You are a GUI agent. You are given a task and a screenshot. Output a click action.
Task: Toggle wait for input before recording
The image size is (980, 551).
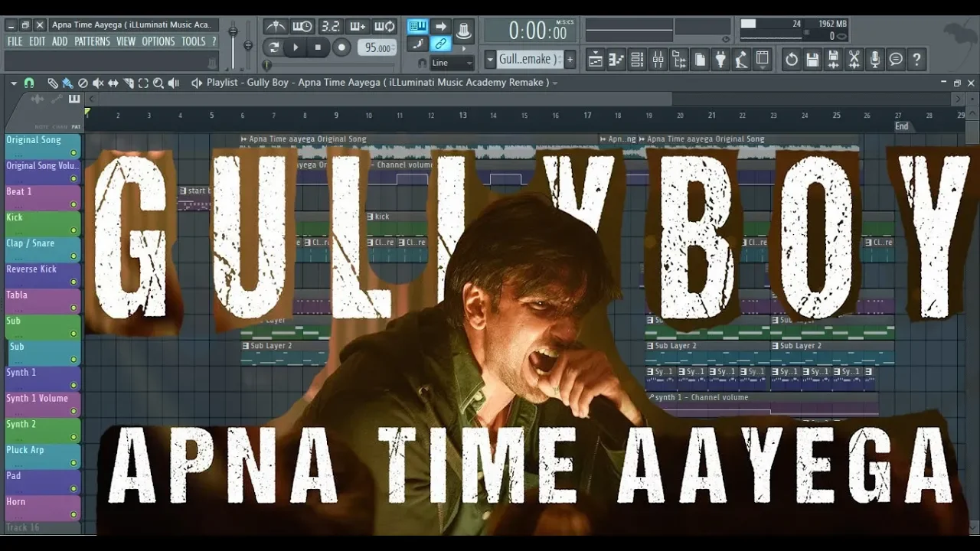[303, 26]
